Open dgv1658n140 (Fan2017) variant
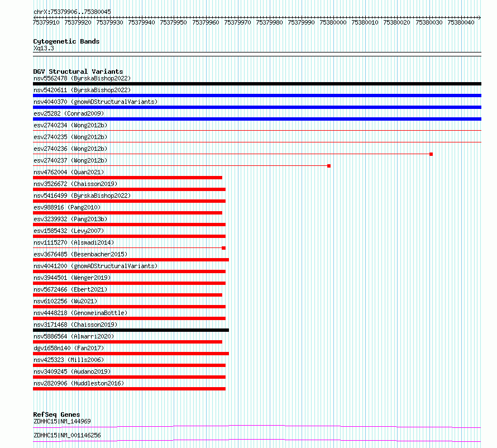This screenshot has width=497, height=448. point(69,348)
